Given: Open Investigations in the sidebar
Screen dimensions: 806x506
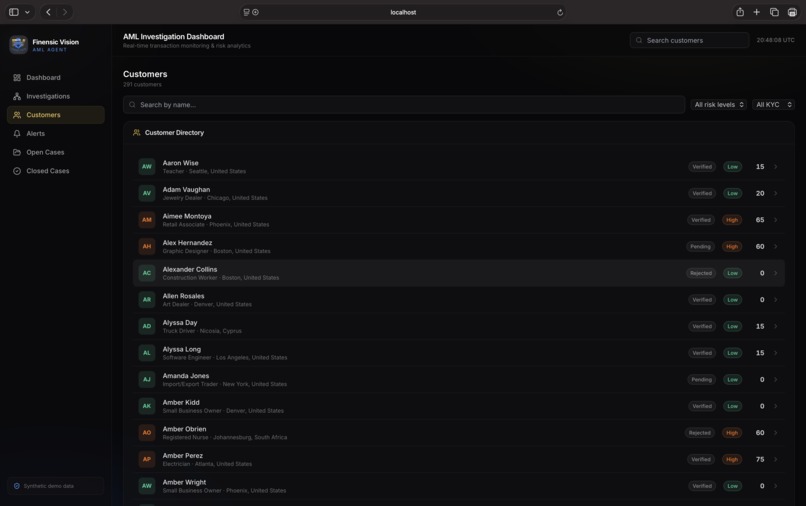Looking at the screenshot, I should point(56,96).
